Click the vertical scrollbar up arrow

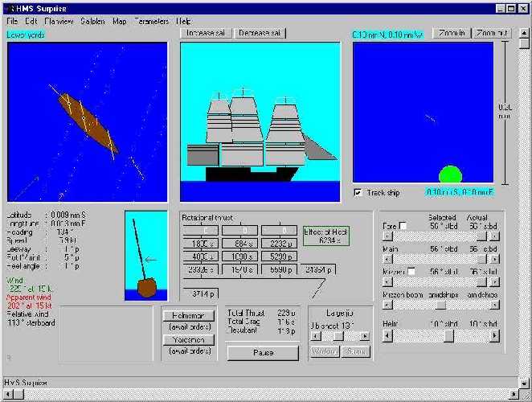click(x=524, y=33)
